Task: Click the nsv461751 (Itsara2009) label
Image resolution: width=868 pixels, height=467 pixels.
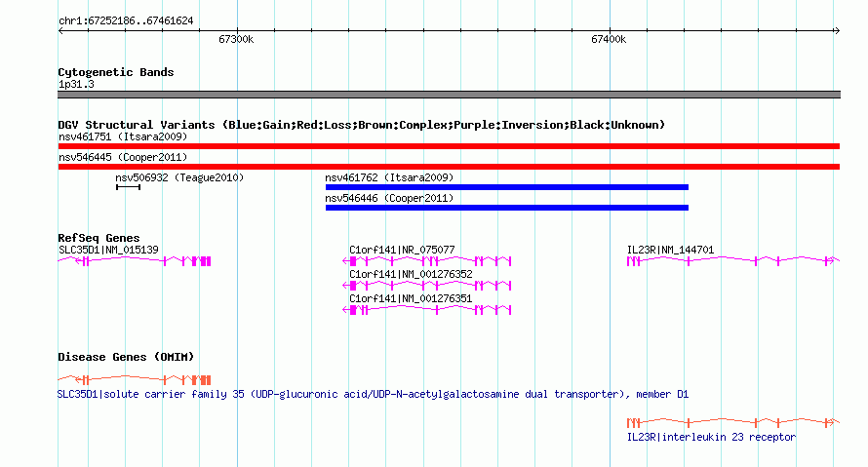Action: (123, 136)
